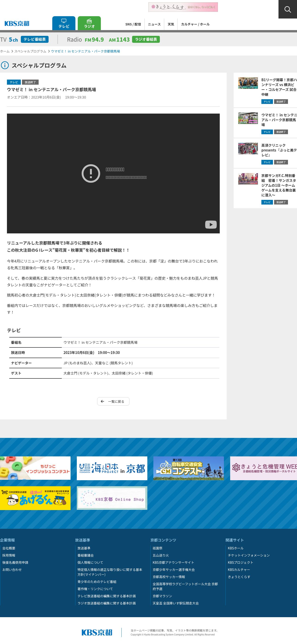Open きょうと危機管理 WEB banner
Screen dimensions: 297x644
coord(263,468)
